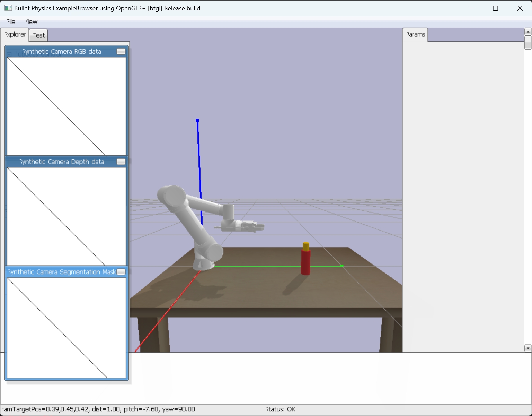Screen dimensions: 532x416
Task: Select the Params tab
Action: coord(415,35)
